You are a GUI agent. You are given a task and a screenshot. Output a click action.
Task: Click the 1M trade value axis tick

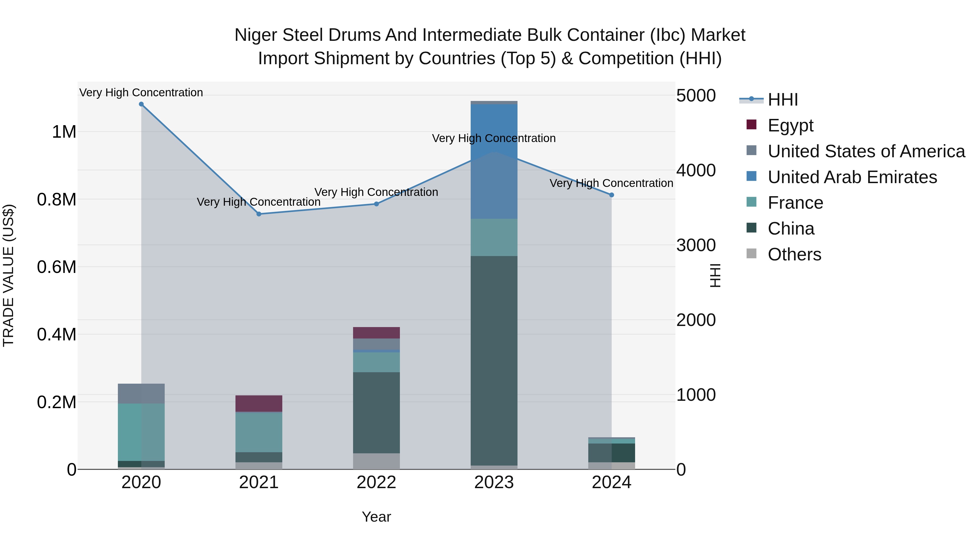point(64,132)
